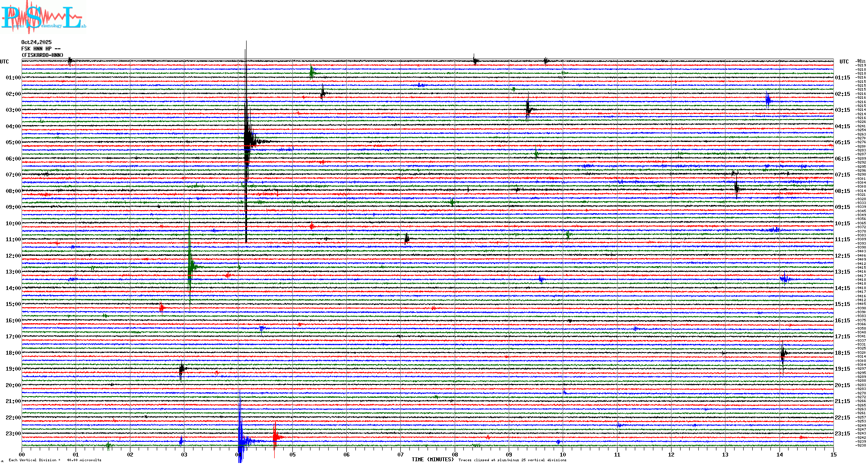Image resolution: width=868 pixels, height=466 pixels.
Task: Select the 23:00 hour label on left axis
Action: (13, 434)
